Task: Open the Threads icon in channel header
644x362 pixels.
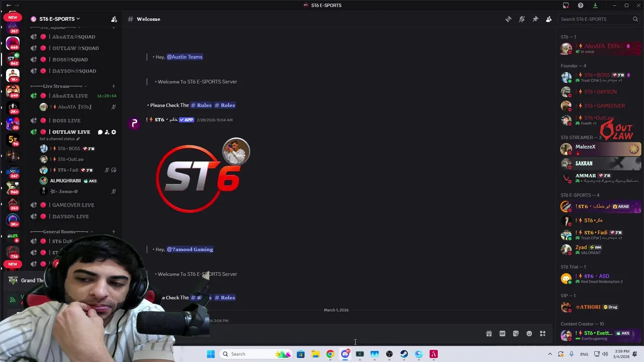Action: [508, 19]
